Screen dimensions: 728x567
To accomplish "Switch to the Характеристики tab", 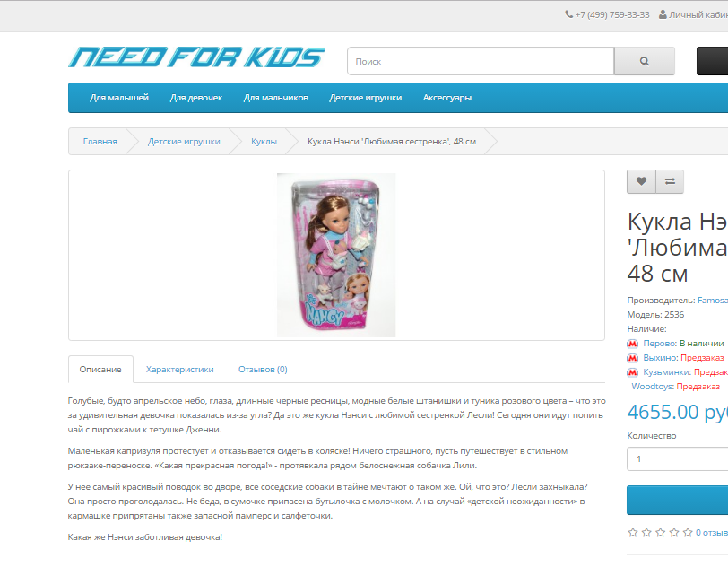I will pyautogui.click(x=179, y=370).
